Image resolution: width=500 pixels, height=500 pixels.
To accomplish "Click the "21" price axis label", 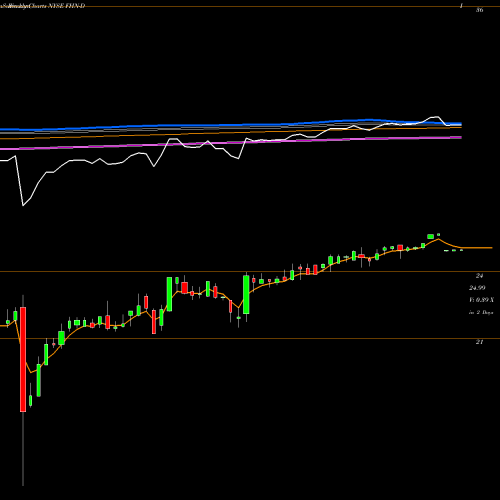I will pos(479,342).
